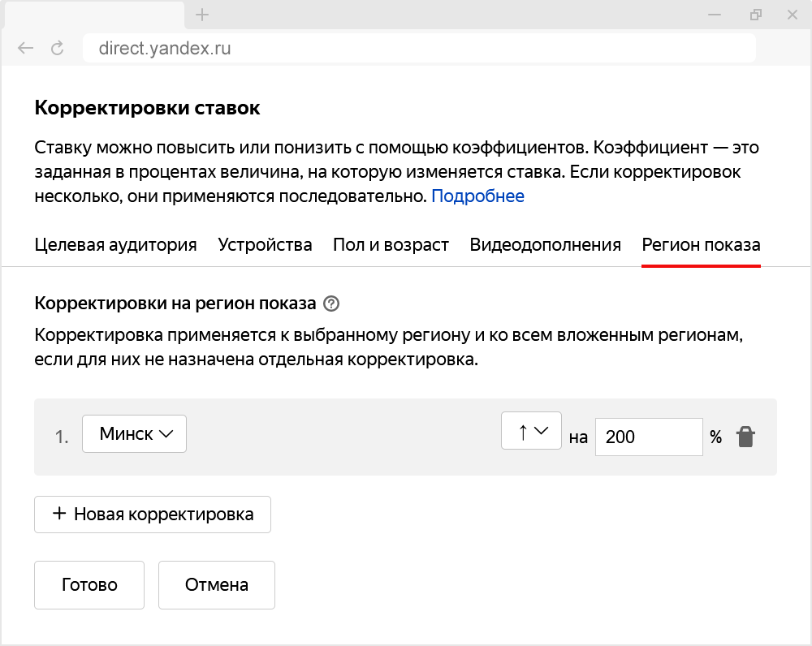Reload the page with refresh icon
The image size is (812, 646).
coord(57,49)
